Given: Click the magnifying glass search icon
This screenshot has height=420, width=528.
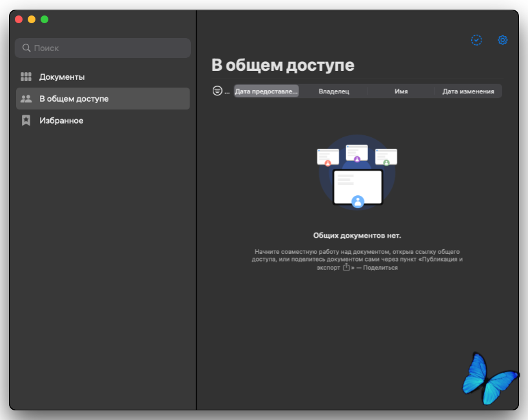Looking at the screenshot, I should point(26,48).
